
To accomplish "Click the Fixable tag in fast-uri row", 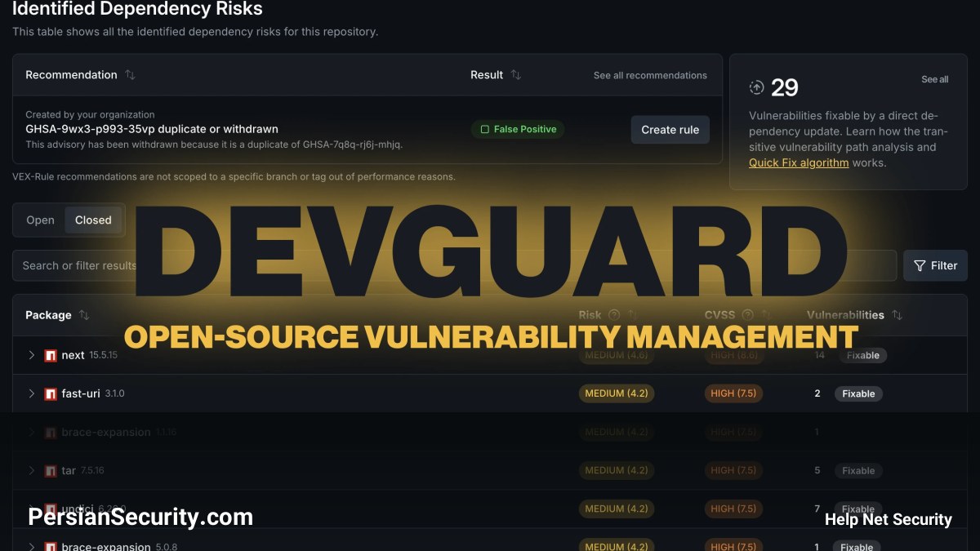I will pos(858,393).
